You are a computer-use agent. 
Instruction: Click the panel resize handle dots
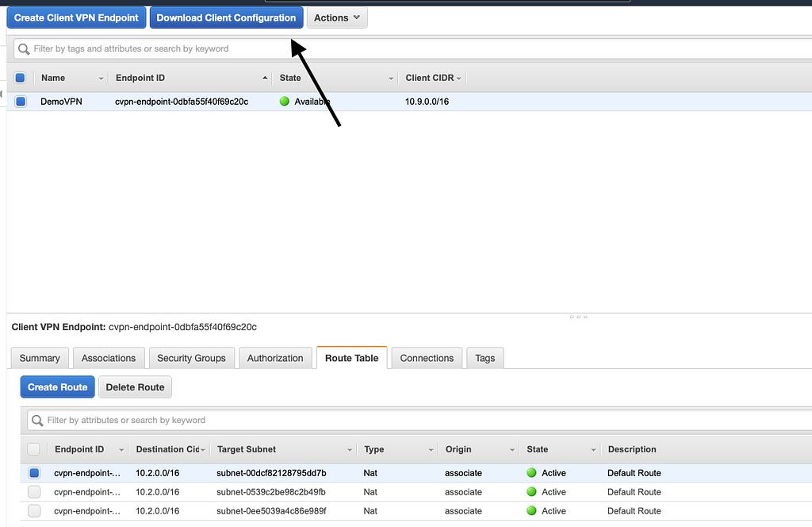tap(578, 317)
